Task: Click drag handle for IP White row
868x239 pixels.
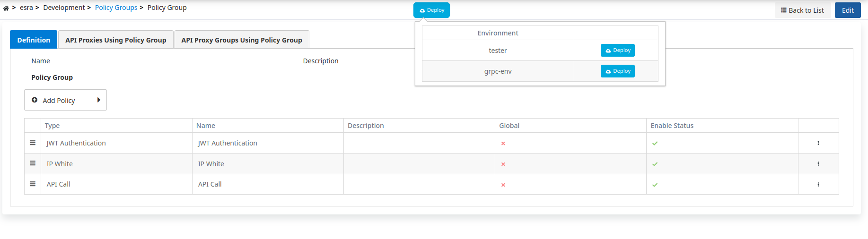Action: pyautogui.click(x=33, y=163)
